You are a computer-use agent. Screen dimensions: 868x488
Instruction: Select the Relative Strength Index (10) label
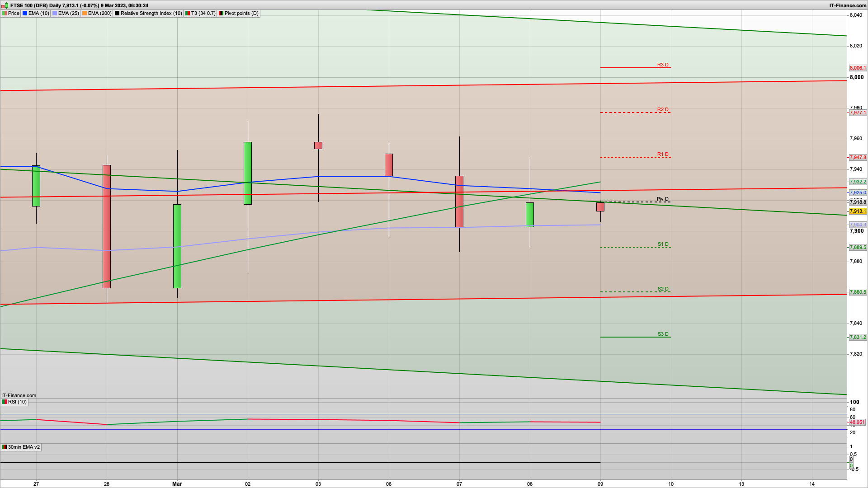(x=151, y=13)
